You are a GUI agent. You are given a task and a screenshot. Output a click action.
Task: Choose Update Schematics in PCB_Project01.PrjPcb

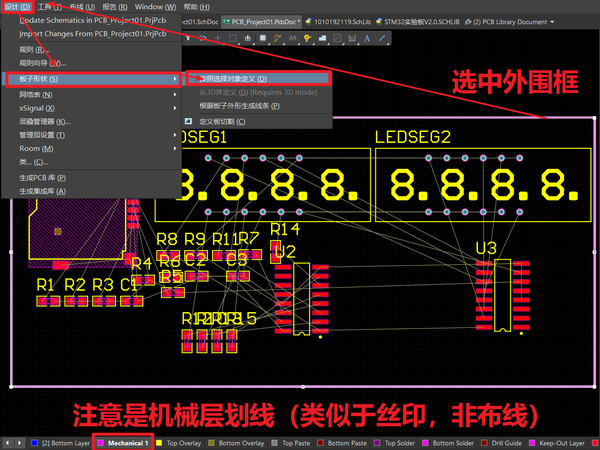pos(92,20)
